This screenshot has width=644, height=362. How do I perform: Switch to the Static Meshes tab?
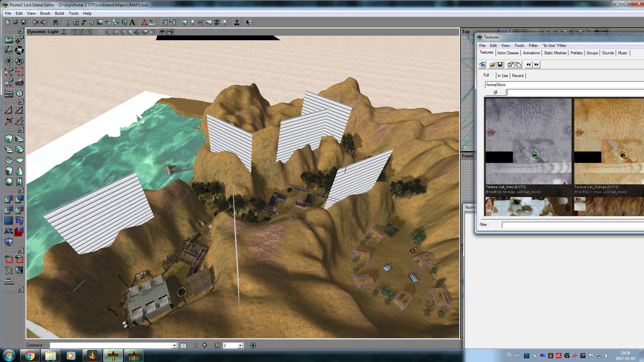tap(555, 53)
